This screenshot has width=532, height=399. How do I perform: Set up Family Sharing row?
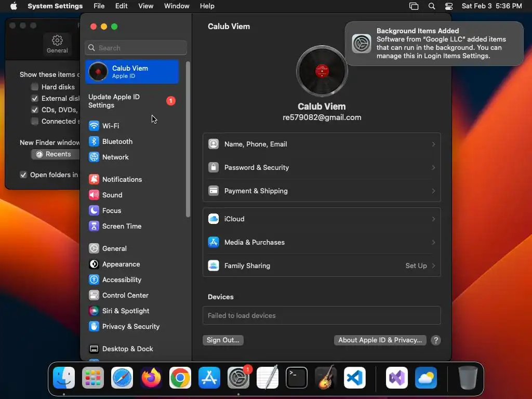(x=322, y=265)
